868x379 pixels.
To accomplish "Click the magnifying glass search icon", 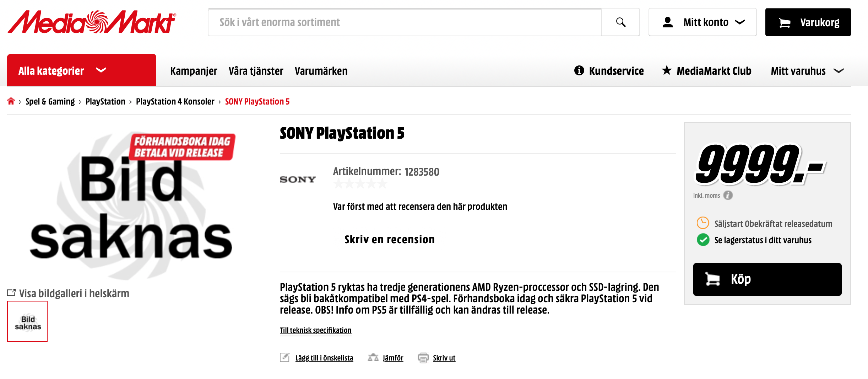I will tap(620, 22).
